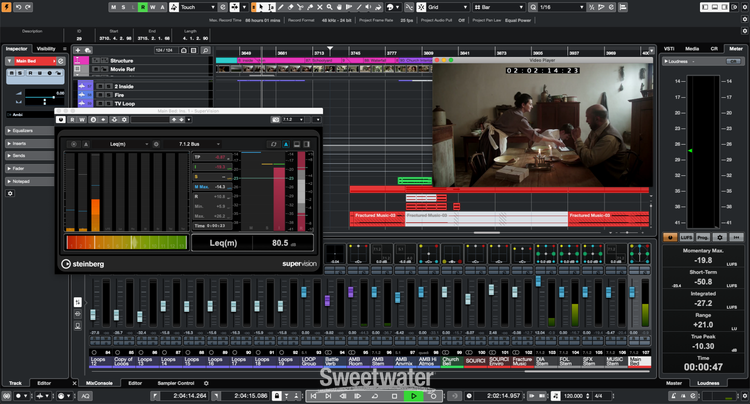Click the Loops 12 channel fader handle
Viewport: 750px width, 404px height.
click(x=93, y=314)
